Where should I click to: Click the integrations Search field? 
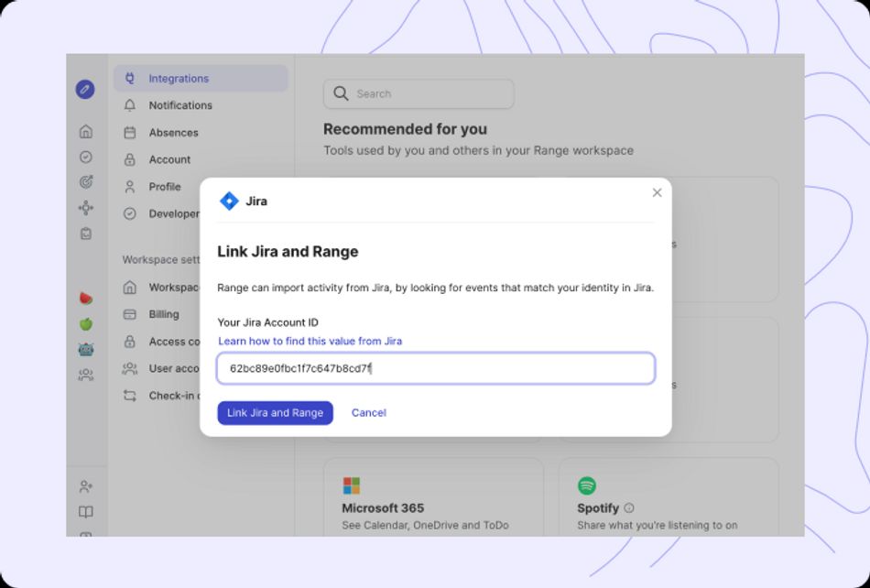pyautogui.click(x=419, y=93)
